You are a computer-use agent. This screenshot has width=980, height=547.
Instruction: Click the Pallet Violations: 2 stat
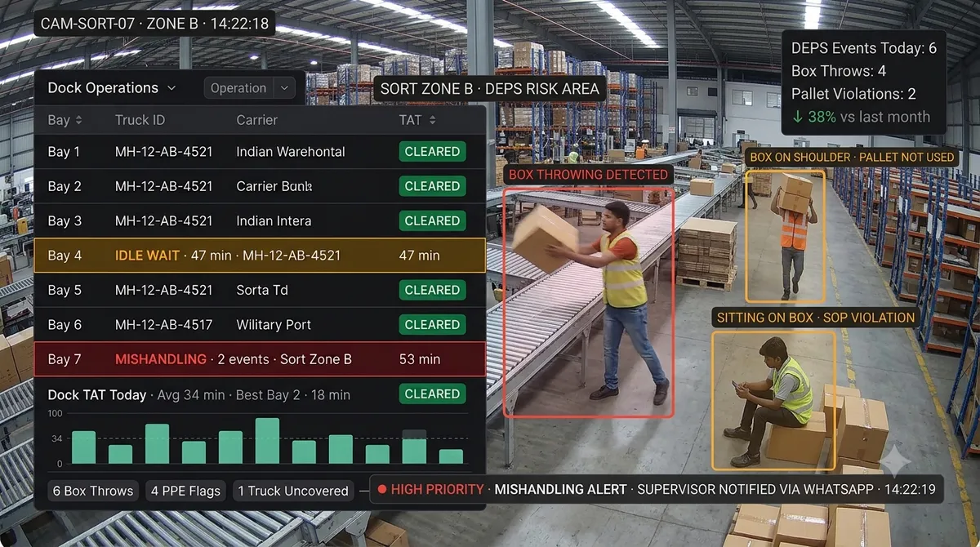coord(853,94)
